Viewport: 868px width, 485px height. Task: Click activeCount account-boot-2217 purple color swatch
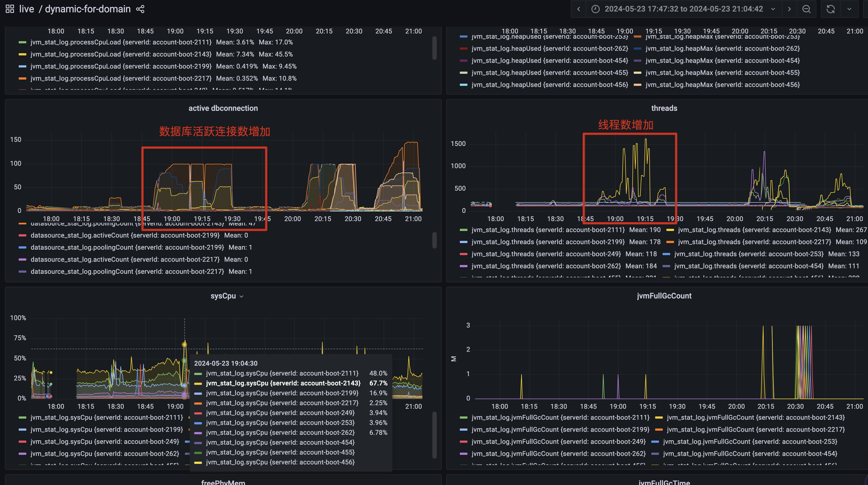click(x=22, y=260)
